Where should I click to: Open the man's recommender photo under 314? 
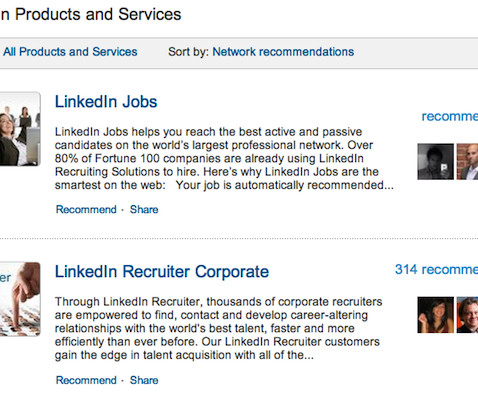coord(467,315)
